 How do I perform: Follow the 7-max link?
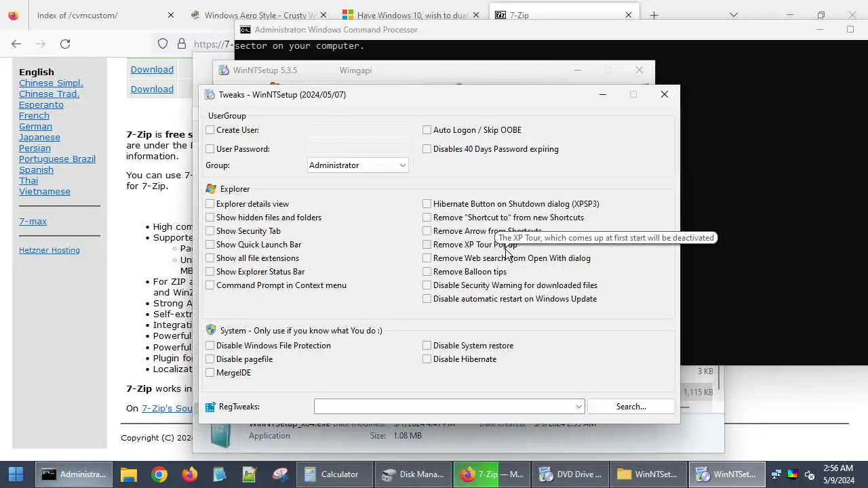(33, 221)
